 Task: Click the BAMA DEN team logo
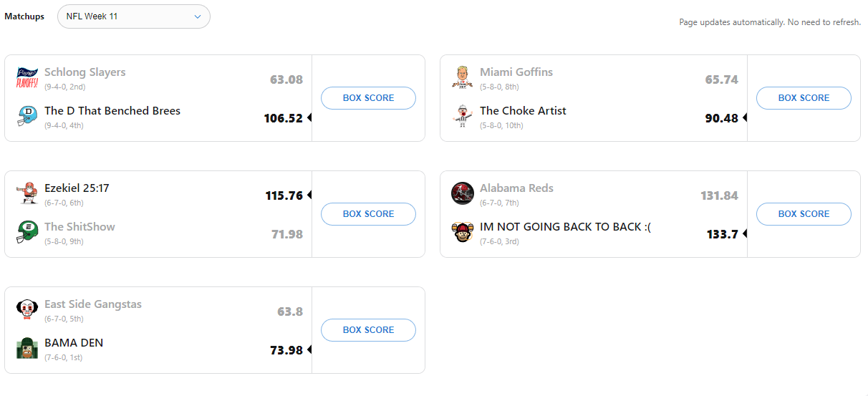(x=26, y=348)
